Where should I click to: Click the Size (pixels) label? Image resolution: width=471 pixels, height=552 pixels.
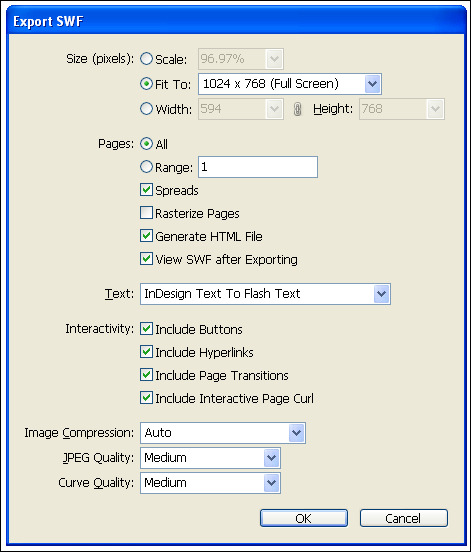pyautogui.click(x=100, y=59)
